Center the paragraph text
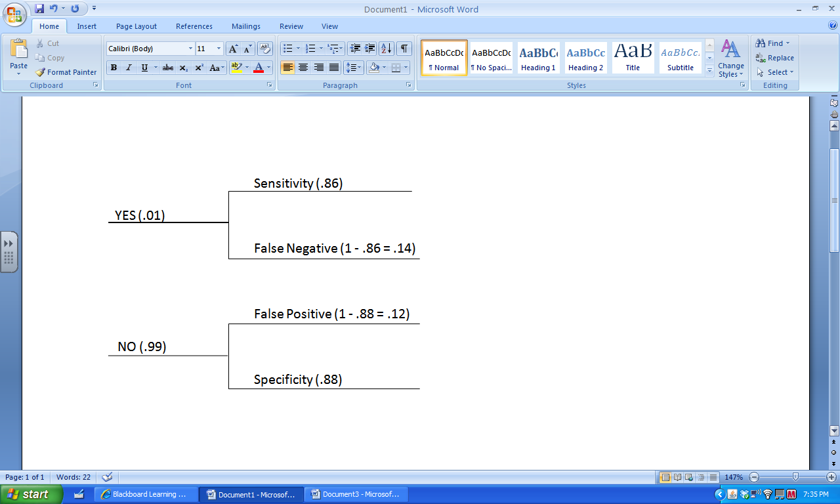This screenshot has height=504, width=840. (x=303, y=68)
